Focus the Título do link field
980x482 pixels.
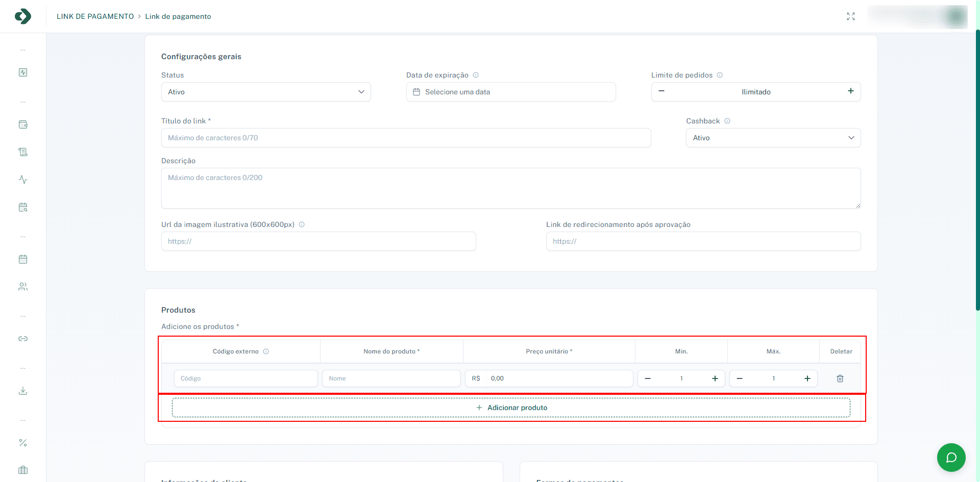point(406,138)
